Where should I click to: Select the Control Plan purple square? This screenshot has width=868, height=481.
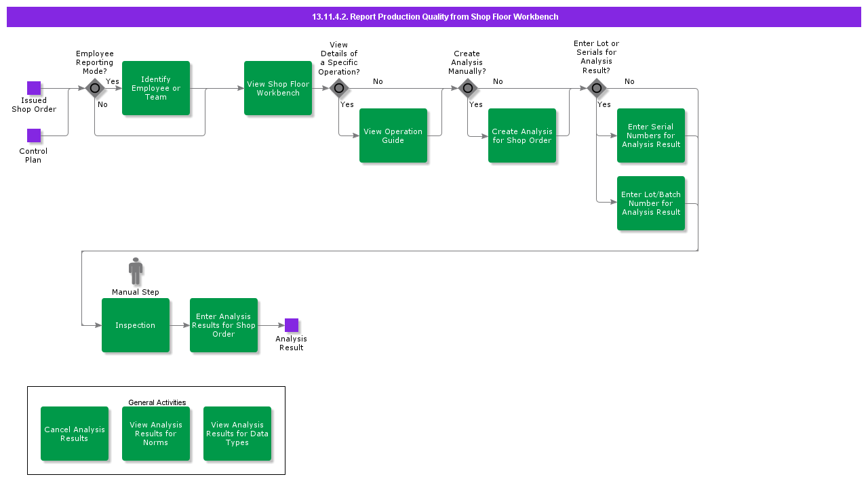coord(34,135)
